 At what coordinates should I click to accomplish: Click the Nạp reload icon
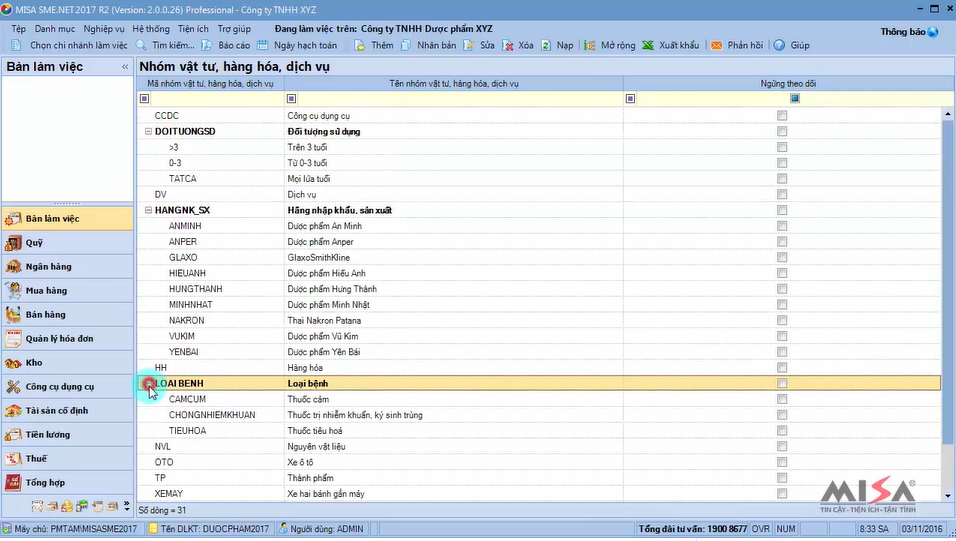coord(546,45)
